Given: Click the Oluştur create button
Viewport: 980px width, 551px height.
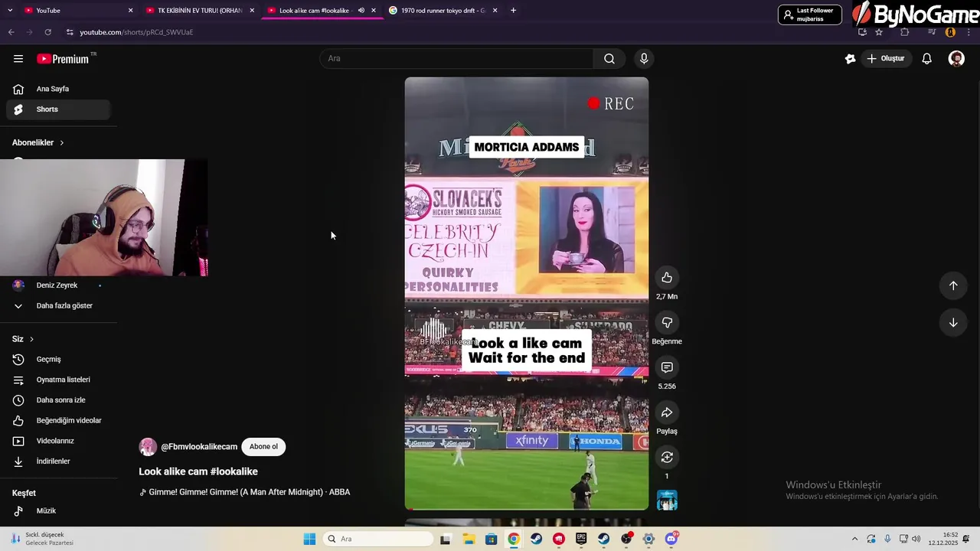Looking at the screenshot, I should (886, 59).
